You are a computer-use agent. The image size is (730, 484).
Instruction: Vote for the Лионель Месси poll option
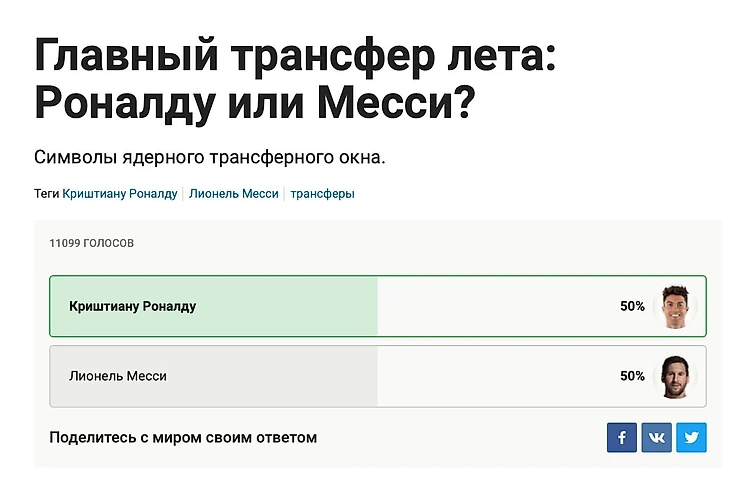pyautogui.click(x=378, y=376)
